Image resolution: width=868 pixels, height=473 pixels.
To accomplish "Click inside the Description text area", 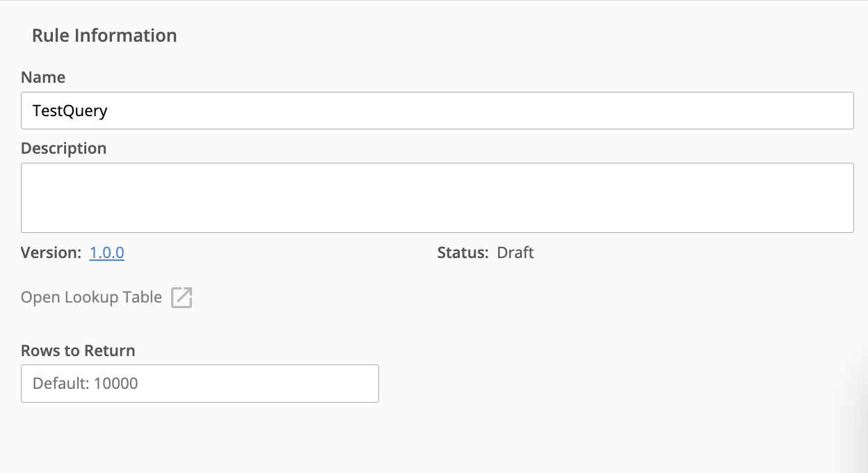I will tap(437, 198).
